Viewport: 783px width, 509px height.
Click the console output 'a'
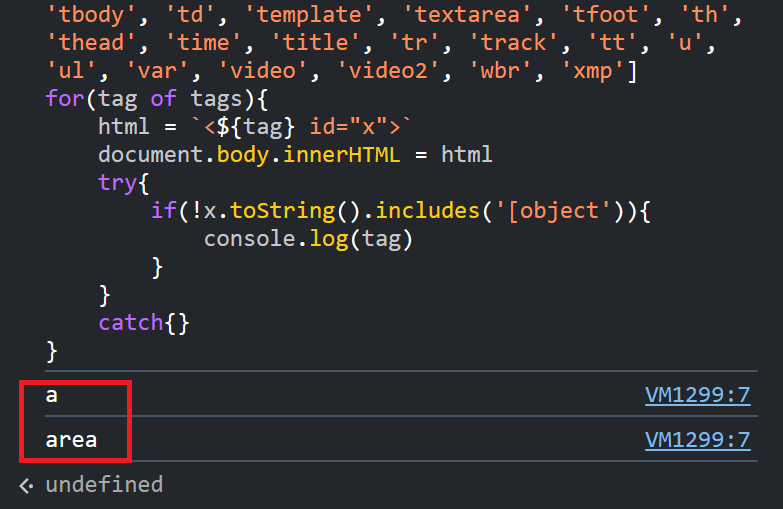point(52,396)
